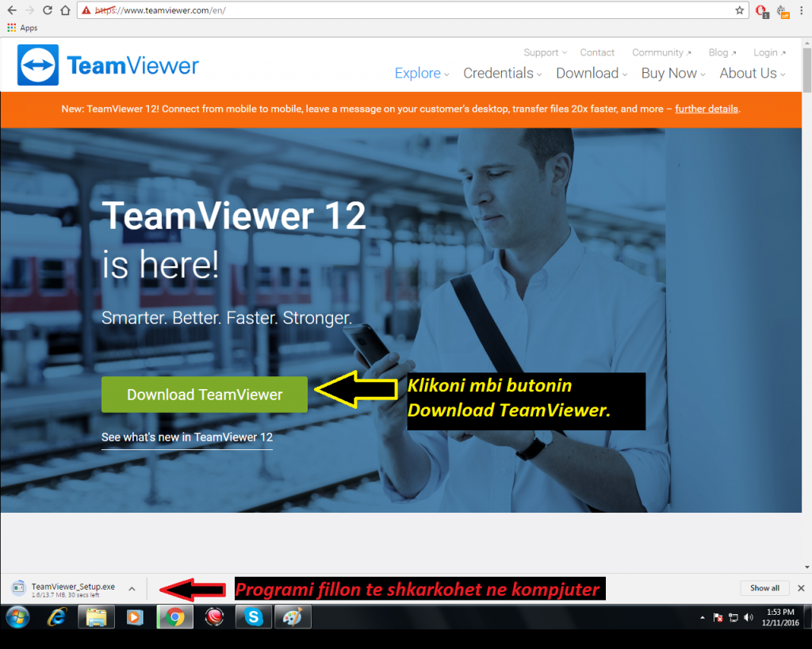Close the downloads bar
812x649 pixels.
point(801,588)
